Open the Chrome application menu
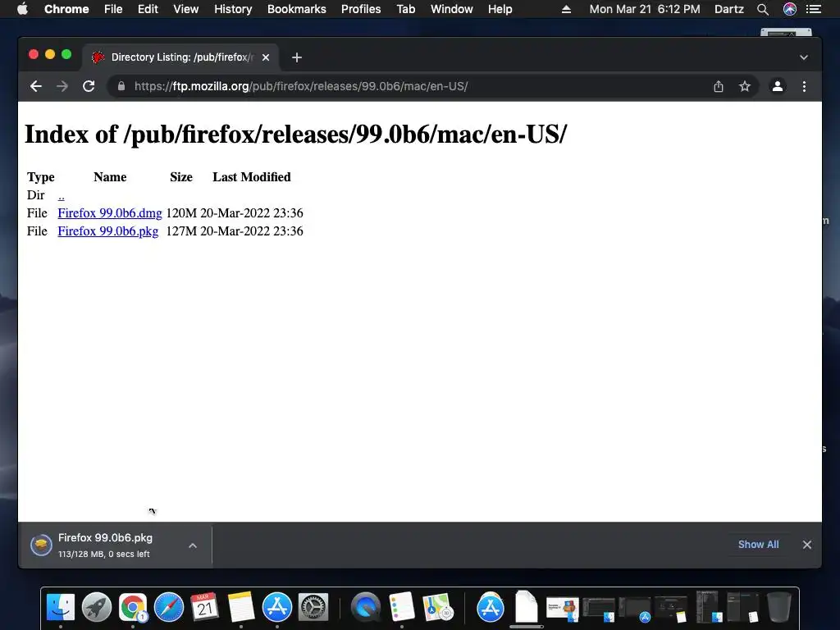This screenshot has height=630, width=840. click(66, 9)
